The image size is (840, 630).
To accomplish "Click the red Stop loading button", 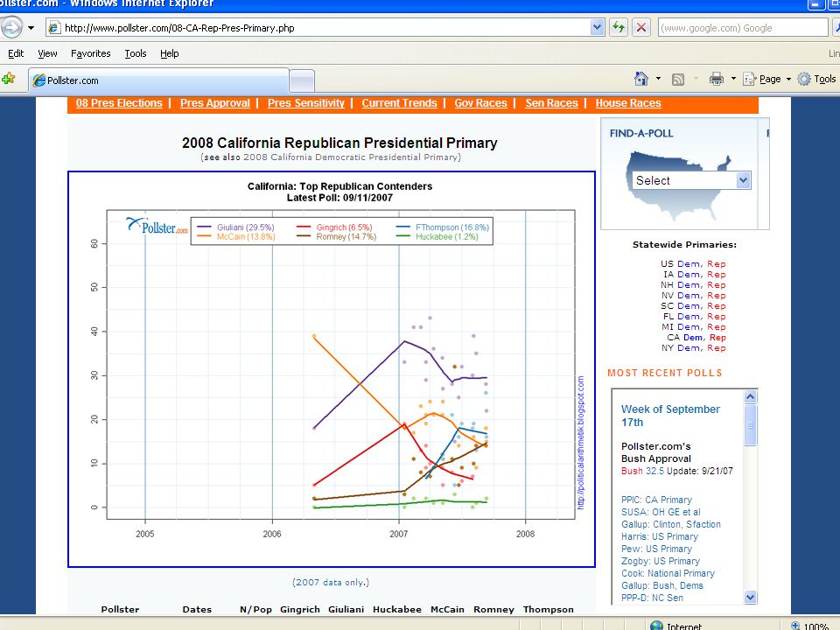I will pos(640,27).
